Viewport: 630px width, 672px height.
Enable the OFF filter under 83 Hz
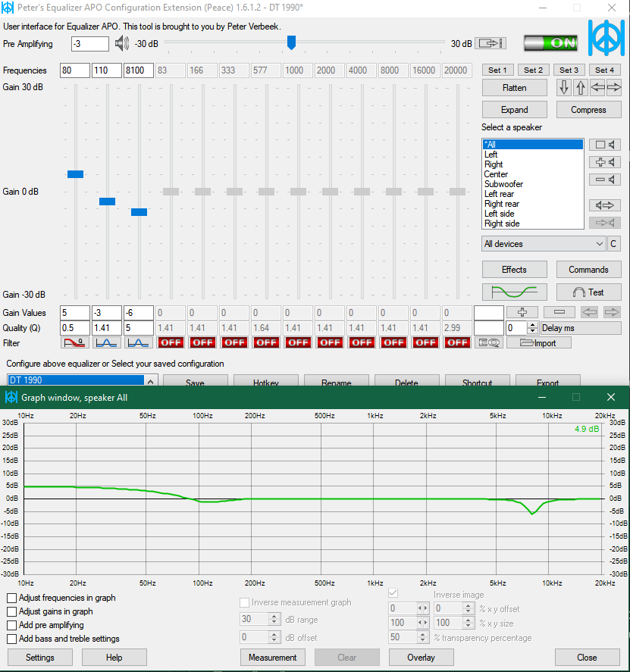point(171,343)
